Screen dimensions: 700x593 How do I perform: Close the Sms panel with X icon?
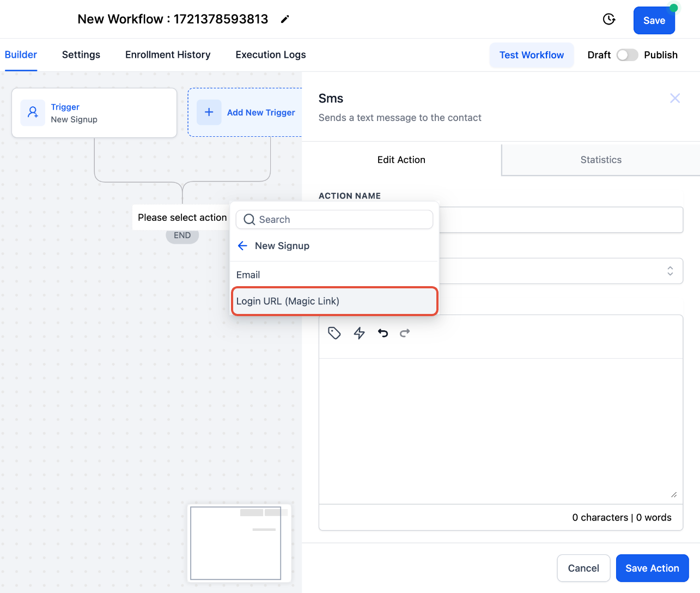click(674, 98)
